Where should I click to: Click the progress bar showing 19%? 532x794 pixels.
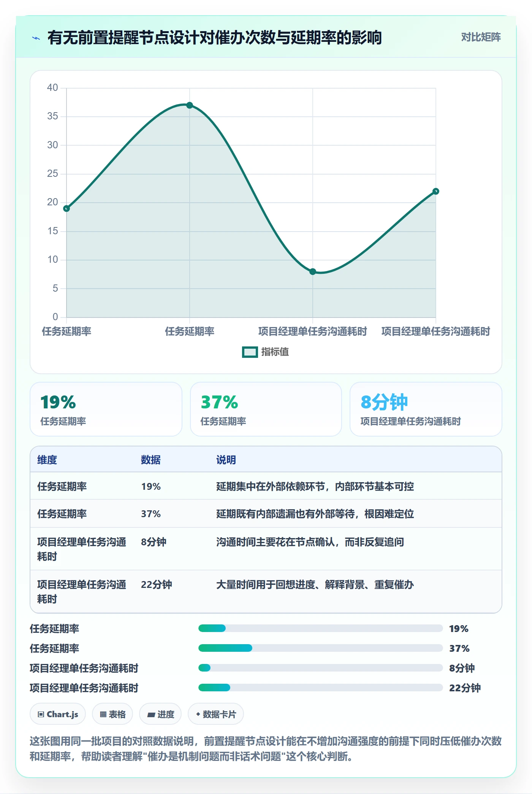click(320, 628)
